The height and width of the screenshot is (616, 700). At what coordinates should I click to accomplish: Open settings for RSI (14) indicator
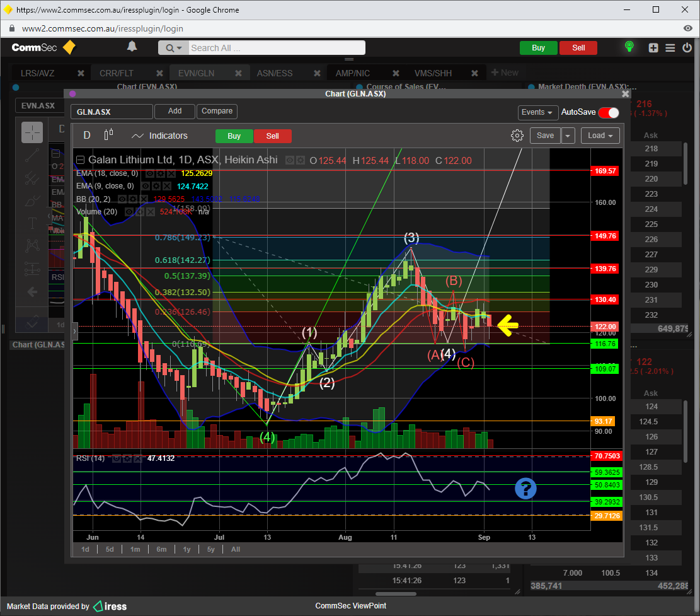tap(127, 458)
